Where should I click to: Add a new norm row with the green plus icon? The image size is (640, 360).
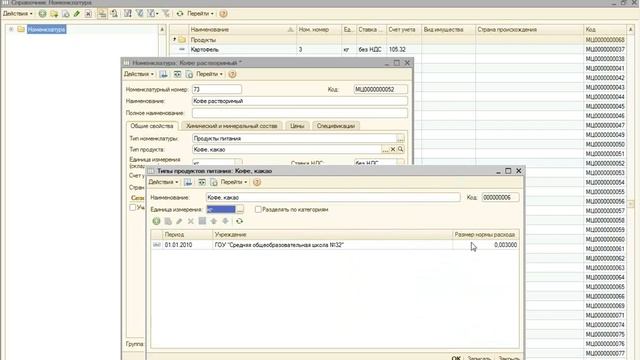click(x=156, y=221)
